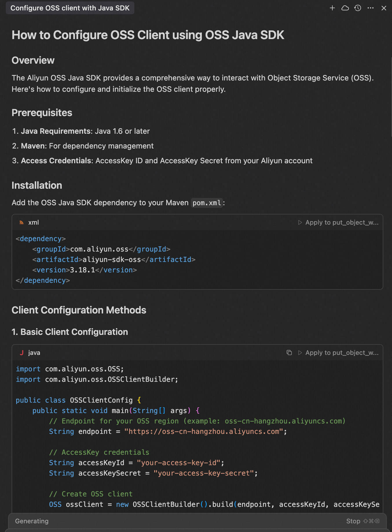Open the more options ellipsis menu

point(371,8)
